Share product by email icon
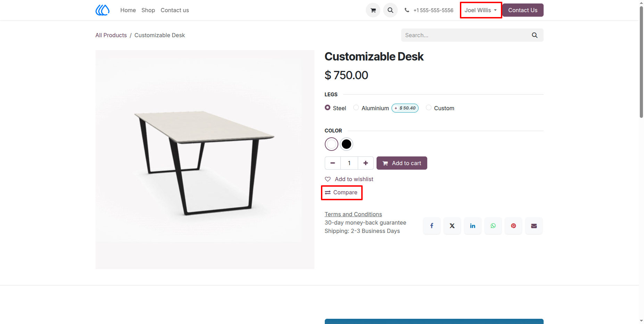 [534, 226]
